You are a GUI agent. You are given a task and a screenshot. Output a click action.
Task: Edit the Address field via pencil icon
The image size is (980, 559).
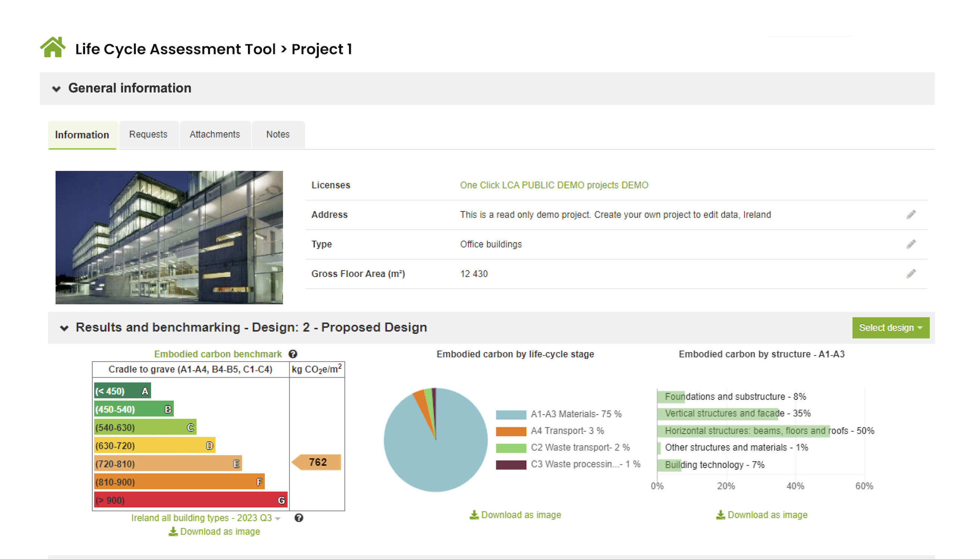coord(911,214)
